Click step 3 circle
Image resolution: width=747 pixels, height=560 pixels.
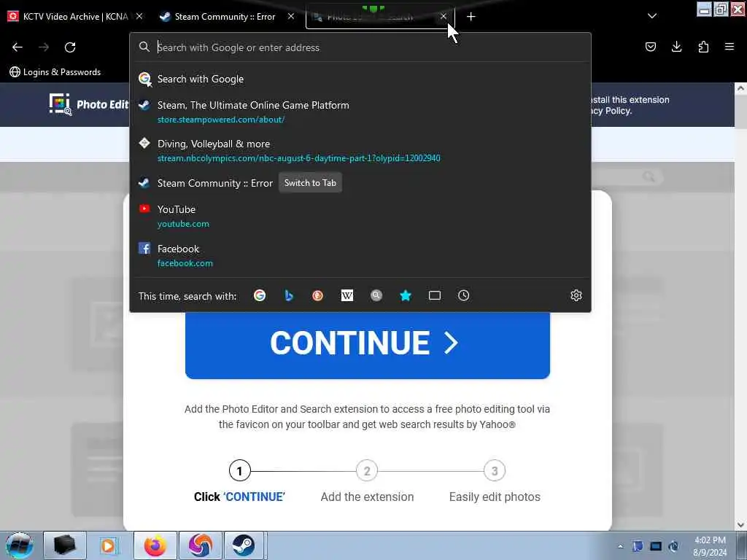point(495,471)
